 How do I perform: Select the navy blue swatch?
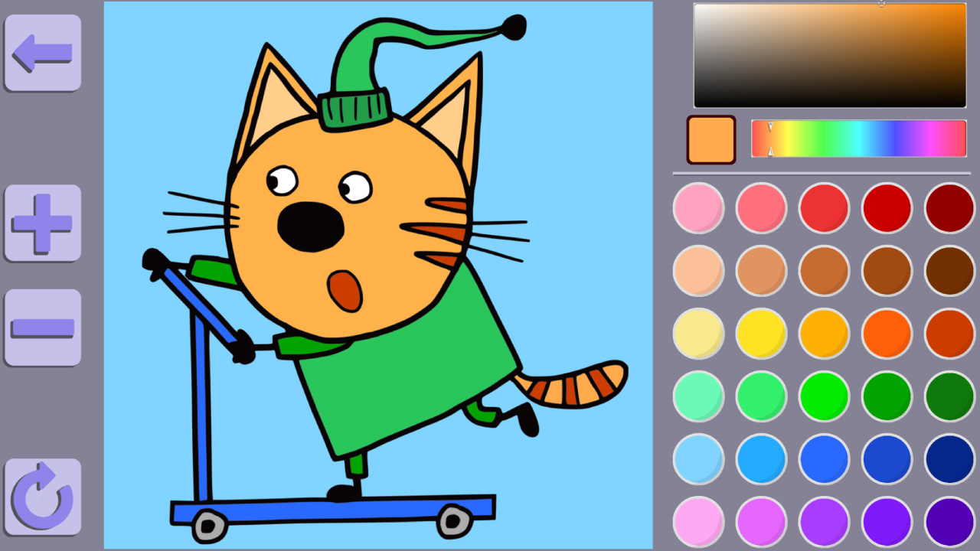click(x=949, y=458)
